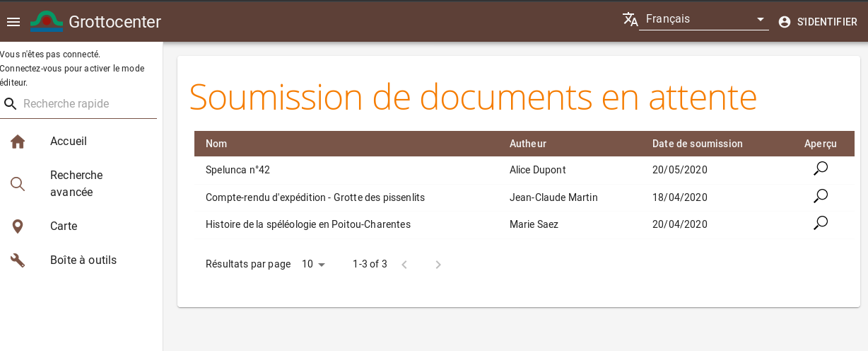Click the Grottocenter logo icon

[x=47, y=22]
